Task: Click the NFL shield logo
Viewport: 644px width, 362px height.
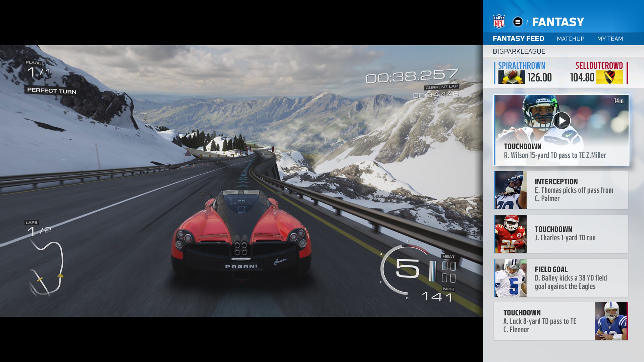Action: pyautogui.click(x=499, y=21)
